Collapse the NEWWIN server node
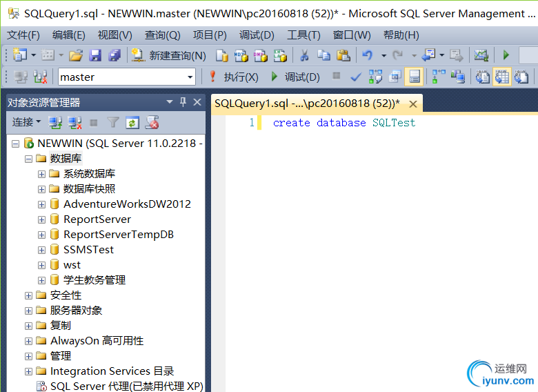Screen dimensions: 538x392 tap(15, 144)
